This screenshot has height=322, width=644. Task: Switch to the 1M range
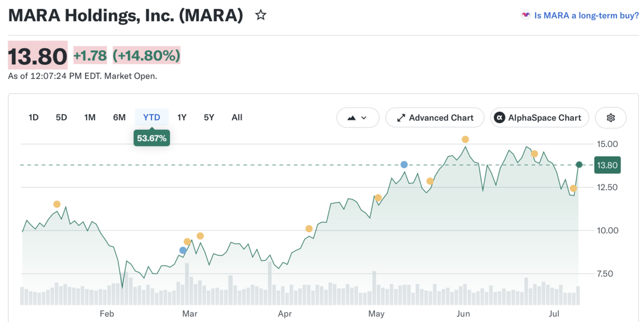coord(90,117)
